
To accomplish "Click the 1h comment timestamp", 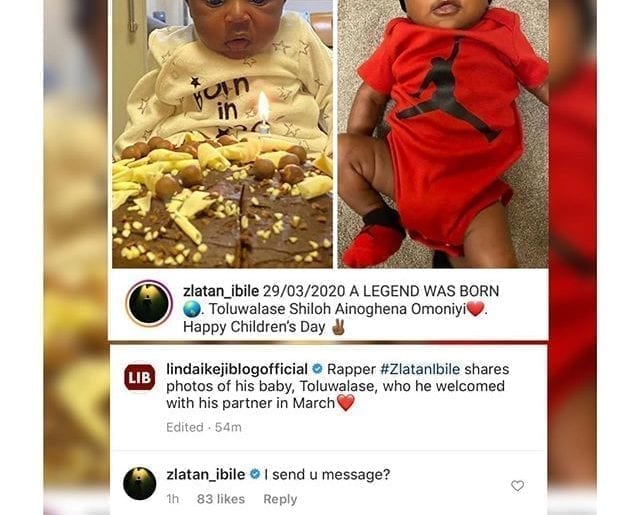I will [173, 499].
